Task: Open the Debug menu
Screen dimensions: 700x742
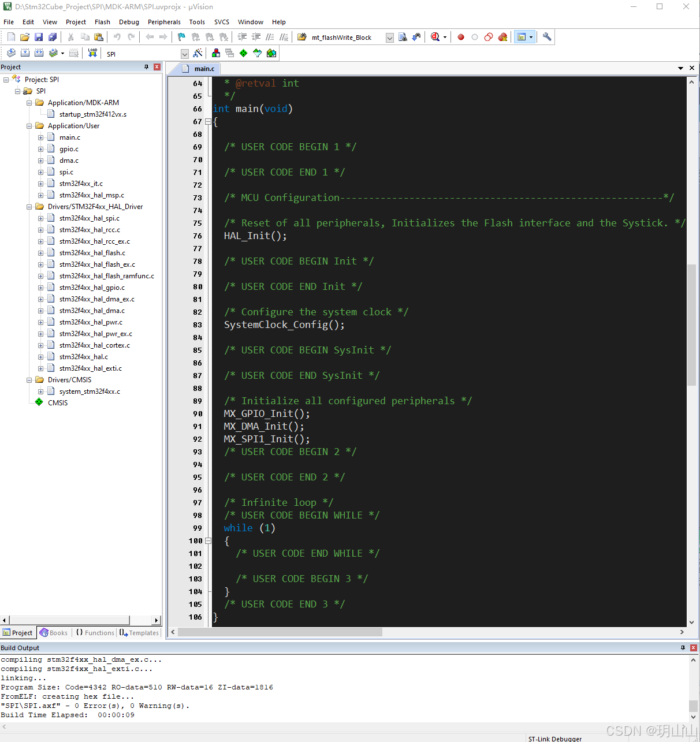Action: click(129, 22)
